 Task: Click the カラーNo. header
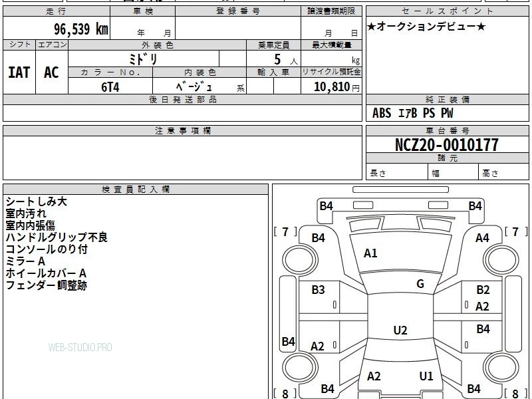click(110, 72)
